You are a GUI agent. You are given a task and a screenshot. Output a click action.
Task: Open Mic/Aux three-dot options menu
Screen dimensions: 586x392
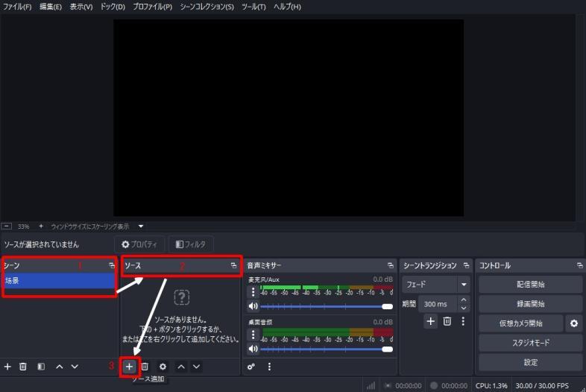click(253, 291)
